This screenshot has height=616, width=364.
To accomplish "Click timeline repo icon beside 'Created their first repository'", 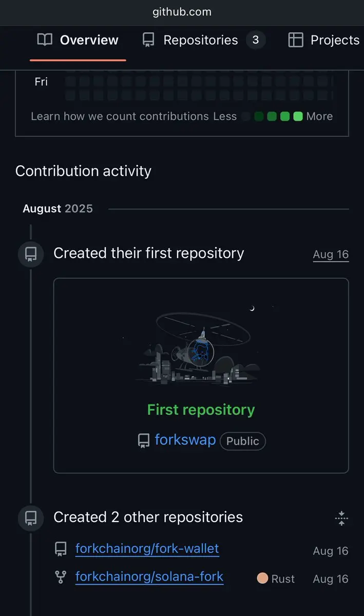I will tap(31, 254).
